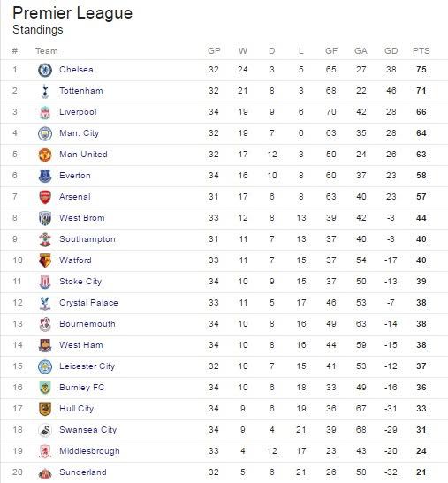Image resolution: width=448 pixels, height=483 pixels.
Task: Click the Swansea City swan icon
Action: (45, 430)
